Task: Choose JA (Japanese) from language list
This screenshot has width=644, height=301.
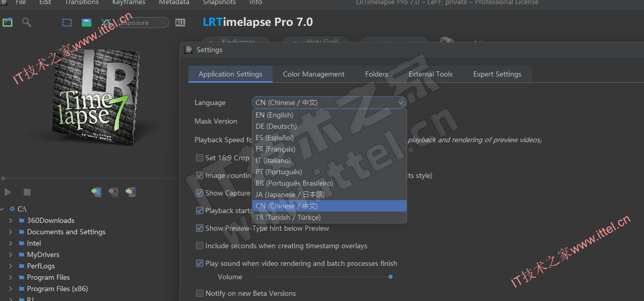Action: [x=330, y=194]
